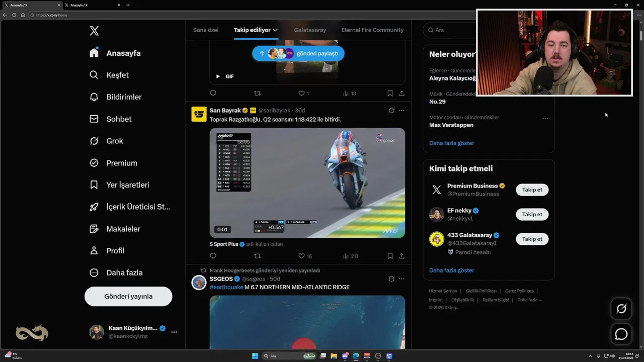
Task: Bookmark the Sarı Bayrak post
Action: tap(390, 256)
